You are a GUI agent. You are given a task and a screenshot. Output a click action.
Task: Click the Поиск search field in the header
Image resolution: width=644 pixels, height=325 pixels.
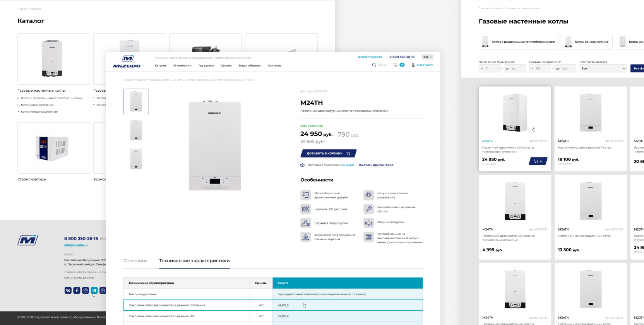(382, 65)
